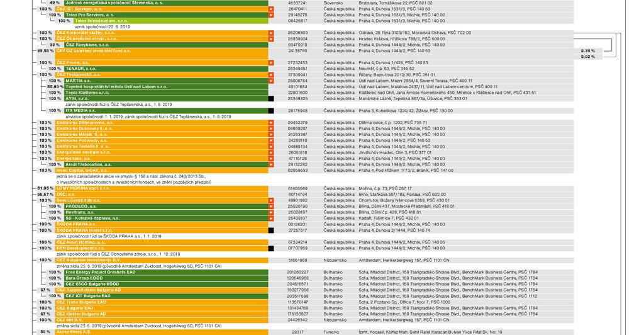Click the 51,05 % share beside LOMY MOŘINA
The height and width of the screenshot is (335, 644).
tap(45, 188)
